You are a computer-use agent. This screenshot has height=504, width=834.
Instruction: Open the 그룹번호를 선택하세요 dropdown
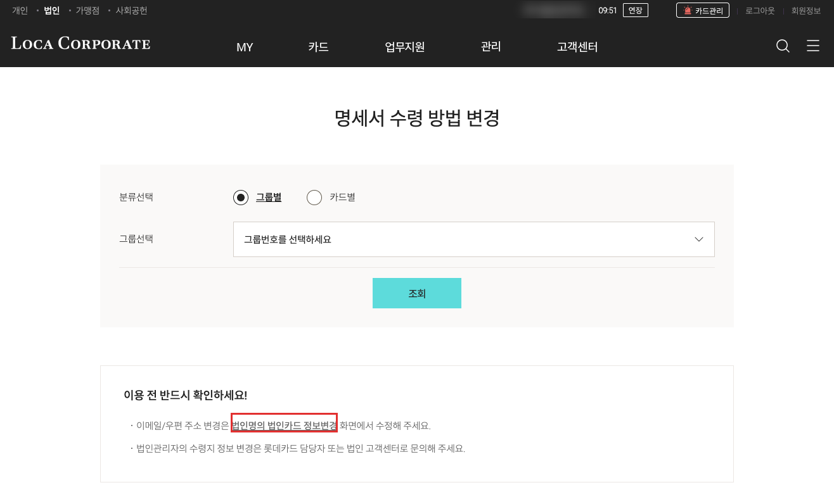[x=474, y=239]
